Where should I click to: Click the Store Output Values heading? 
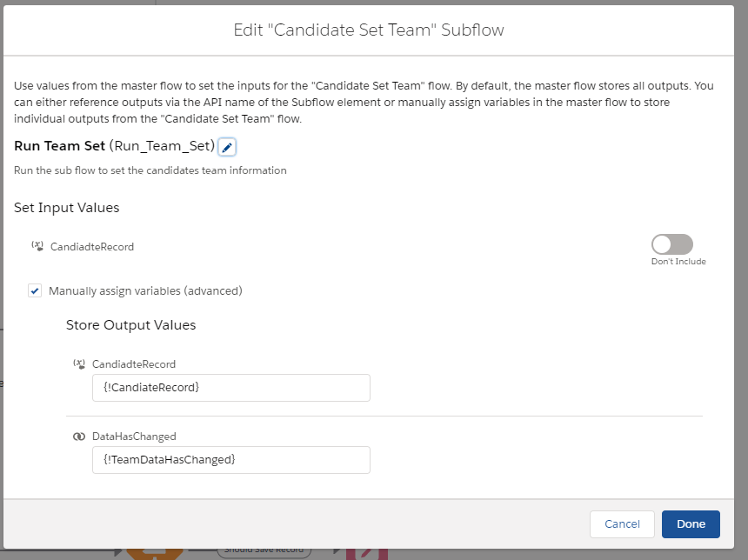pyautogui.click(x=130, y=325)
